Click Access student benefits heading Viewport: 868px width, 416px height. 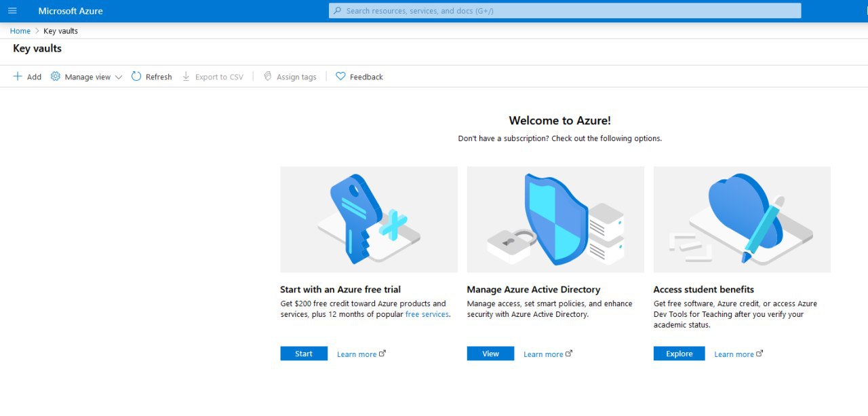pos(704,290)
